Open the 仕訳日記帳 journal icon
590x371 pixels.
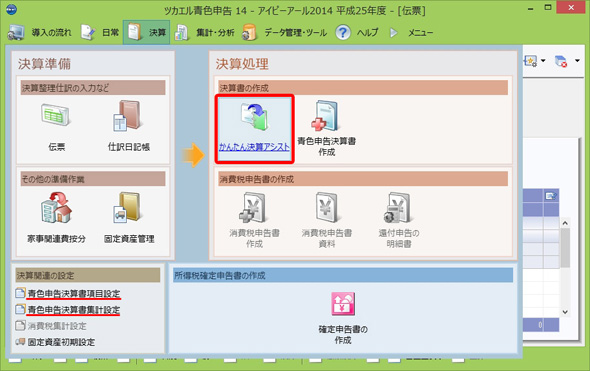(x=128, y=115)
